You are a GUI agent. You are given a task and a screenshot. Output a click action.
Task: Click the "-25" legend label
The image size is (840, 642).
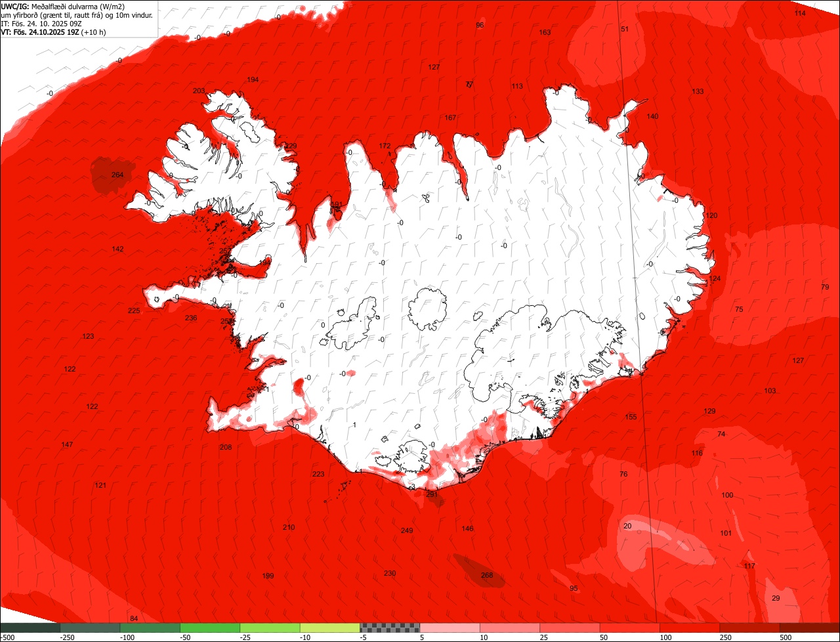coord(246,637)
